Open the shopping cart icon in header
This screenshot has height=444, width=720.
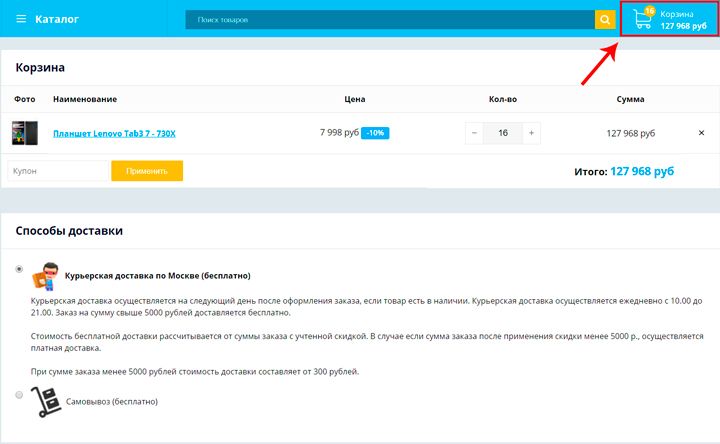pos(642,21)
